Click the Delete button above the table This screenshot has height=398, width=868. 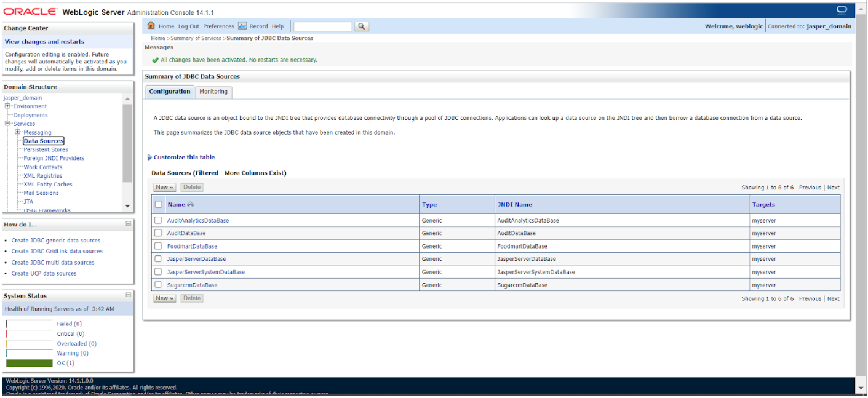pos(192,187)
